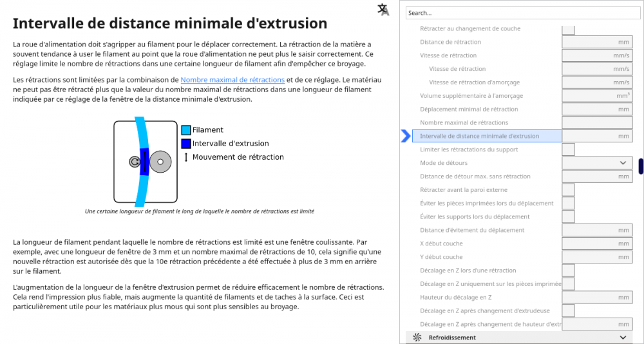Click the Nombre maximal de rétractions field

[x=597, y=122]
